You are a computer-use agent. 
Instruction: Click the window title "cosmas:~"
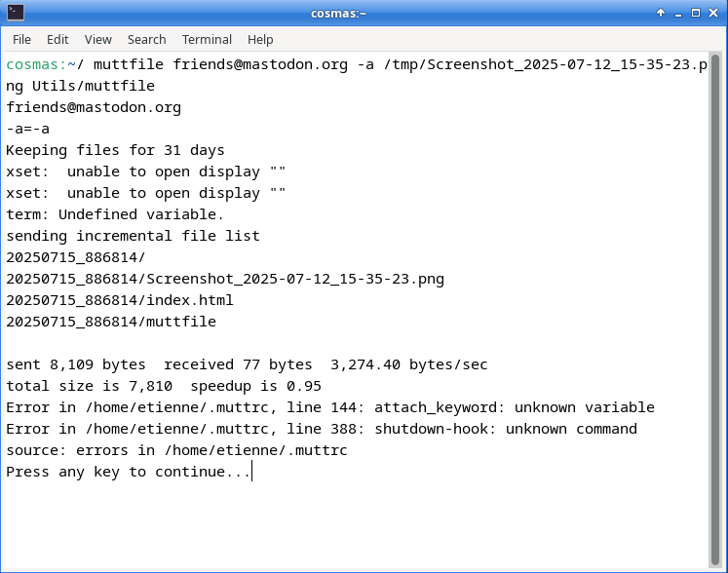338,14
